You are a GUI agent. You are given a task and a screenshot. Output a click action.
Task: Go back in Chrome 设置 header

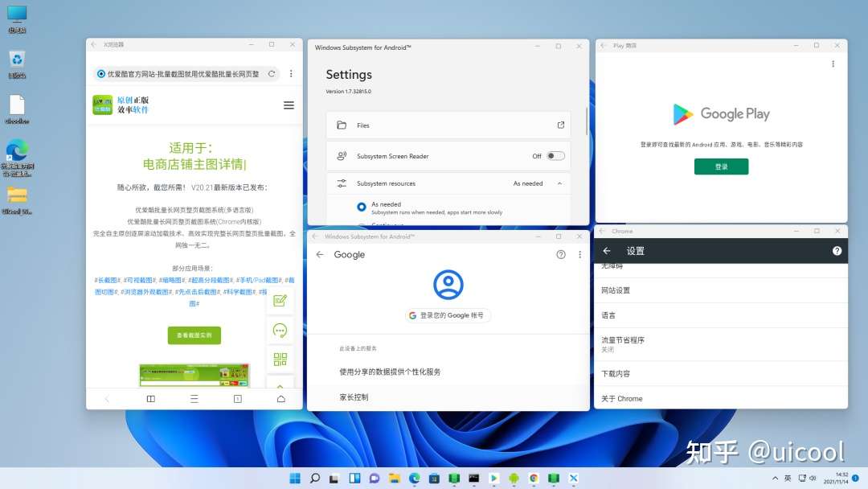click(x=607, y=251)
